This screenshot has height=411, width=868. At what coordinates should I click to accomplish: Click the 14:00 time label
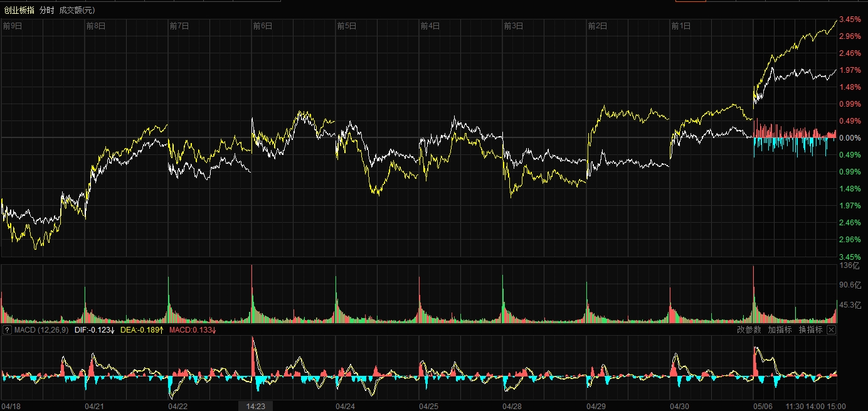(x=815, y=406)
